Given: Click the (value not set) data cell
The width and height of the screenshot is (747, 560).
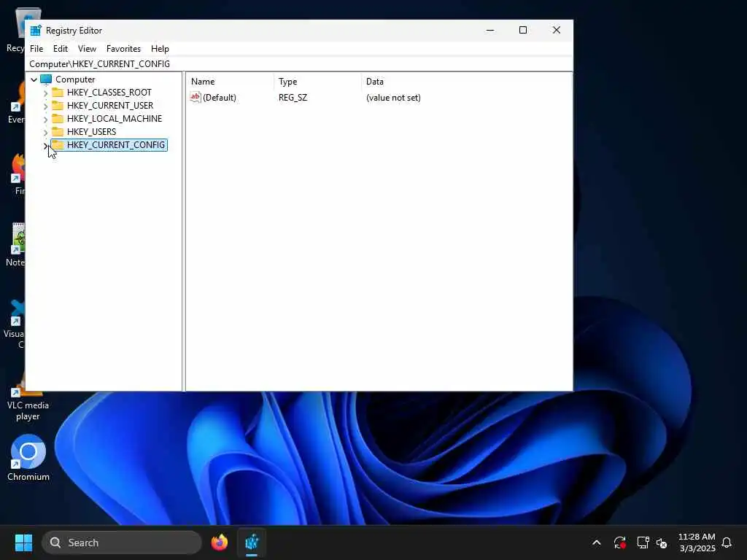Looking at the screenshot, I should (x=393, y=98).
